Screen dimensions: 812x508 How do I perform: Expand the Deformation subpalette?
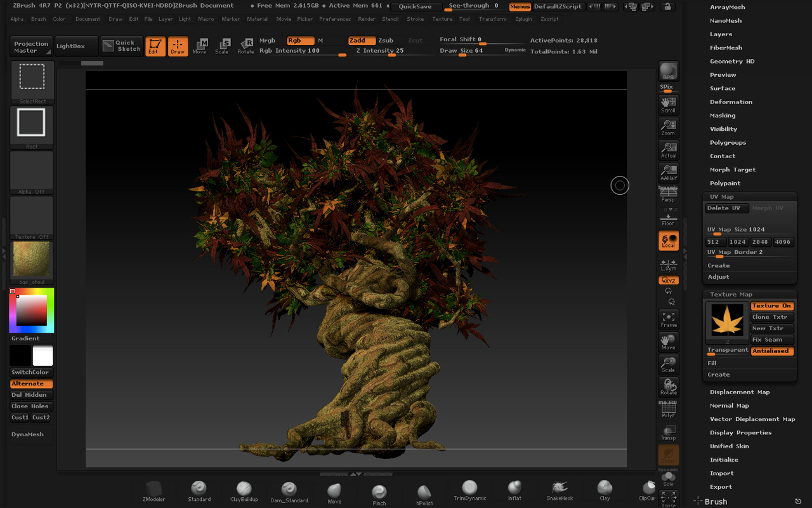click(x=731, y=102)
